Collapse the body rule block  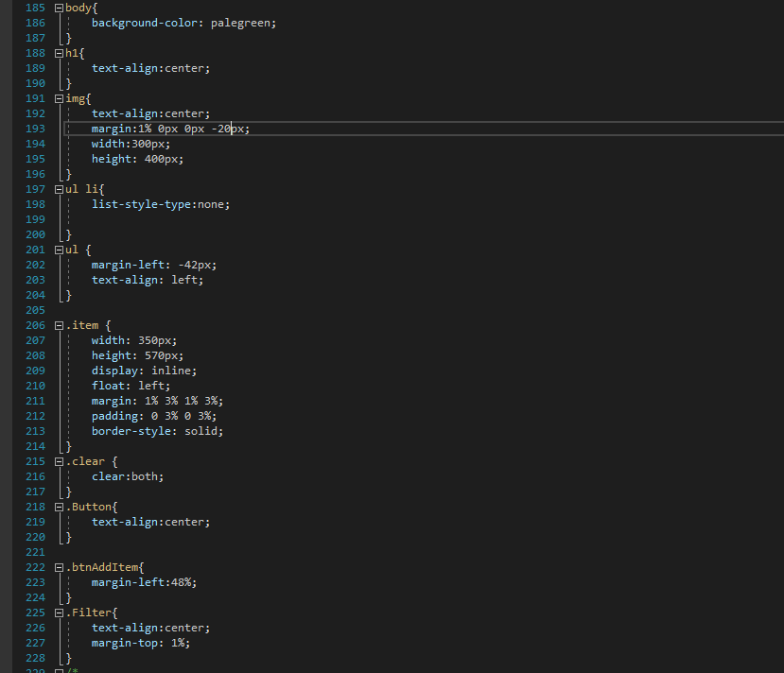click(x=59, y=8)
